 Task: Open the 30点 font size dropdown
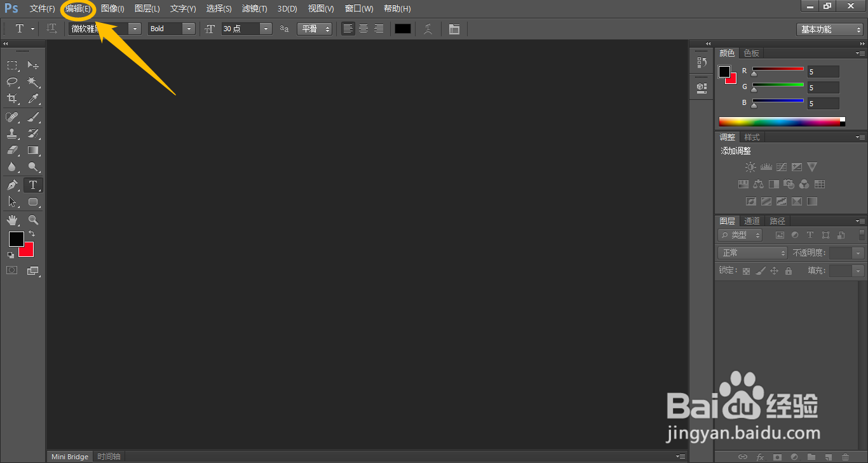(x=266, y=29)
